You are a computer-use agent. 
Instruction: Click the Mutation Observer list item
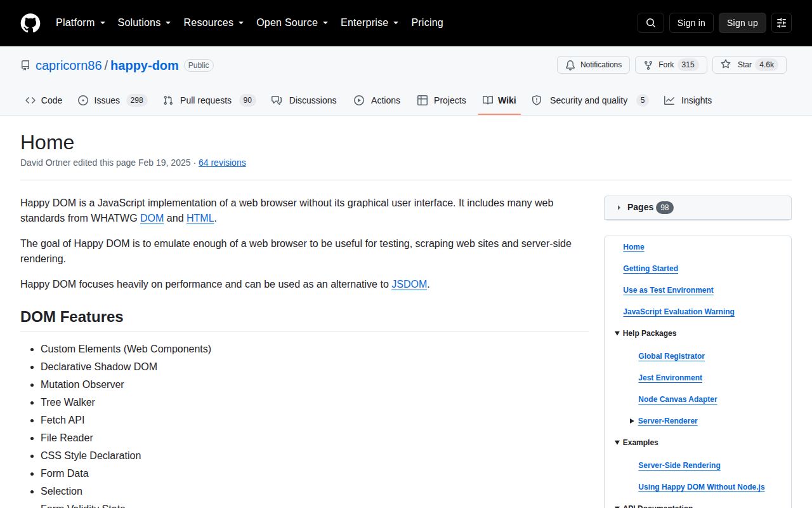point(82,384)
